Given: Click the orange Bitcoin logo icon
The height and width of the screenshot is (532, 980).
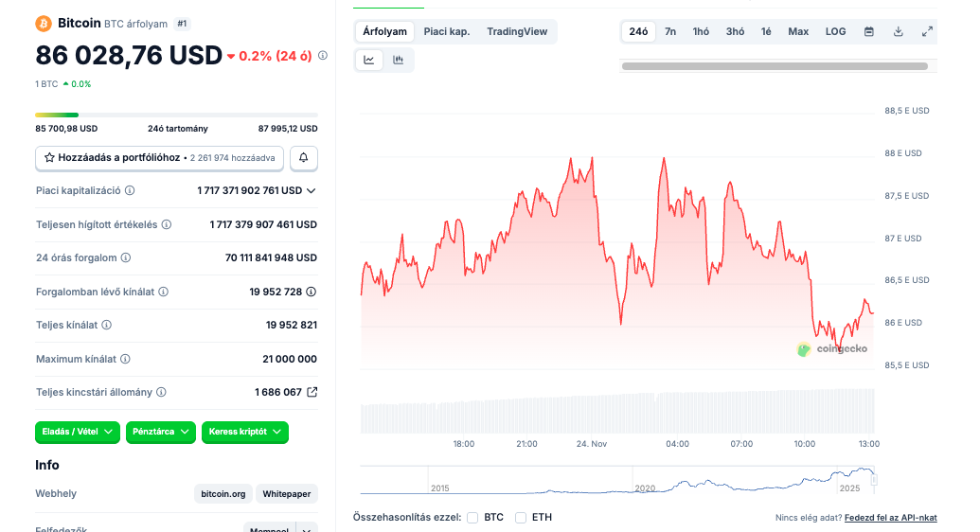Looking at the screenshot, I should coord(44,24).
